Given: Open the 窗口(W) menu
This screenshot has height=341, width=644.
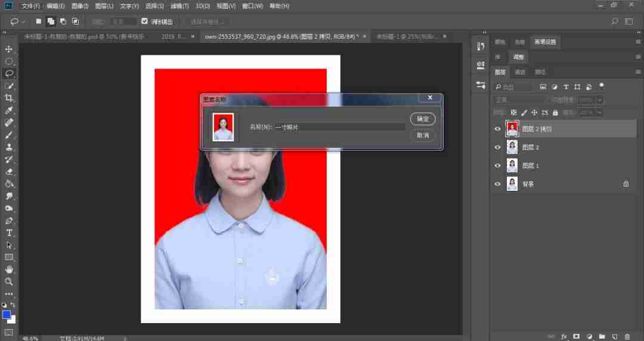Looking at the screenshot, I should click(x=252, y=6).
